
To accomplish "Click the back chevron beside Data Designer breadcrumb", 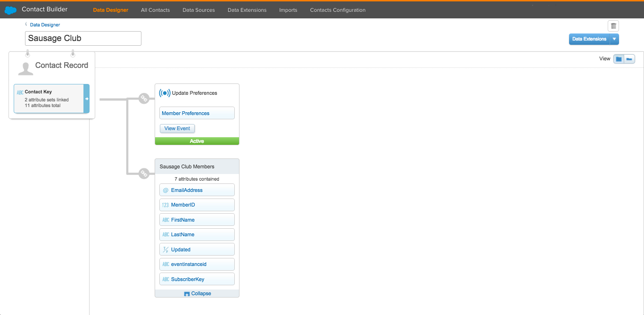I will 26,24.
